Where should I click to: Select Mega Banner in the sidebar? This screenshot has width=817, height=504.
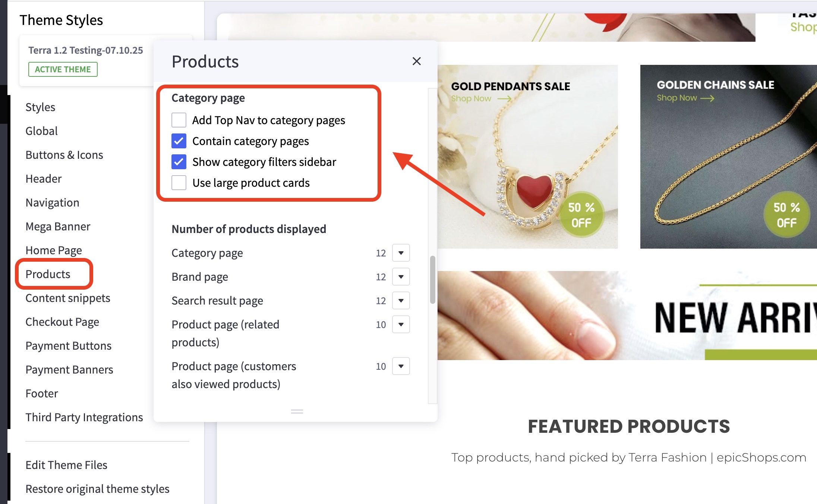pos(58,226)
